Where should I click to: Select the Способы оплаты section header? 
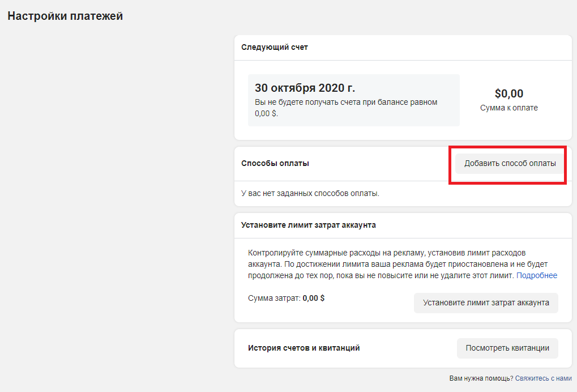coord(275,164)
